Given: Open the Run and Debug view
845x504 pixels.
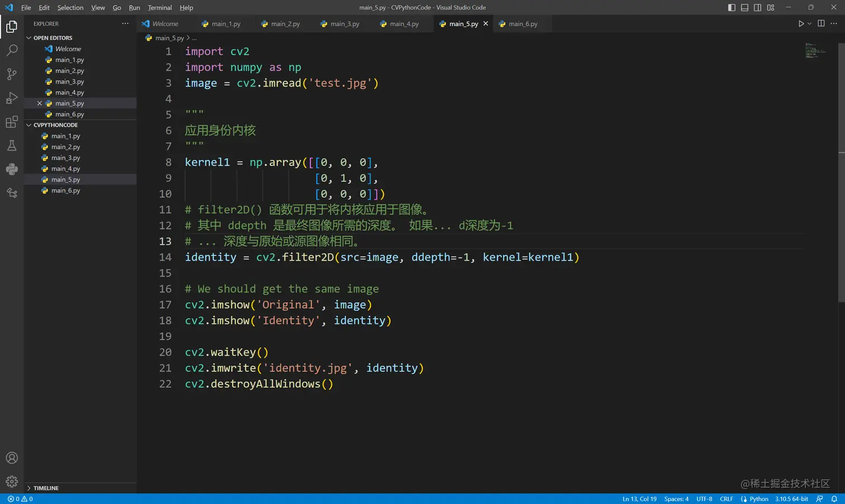Looking at the screenshot, I should (12, 98).
